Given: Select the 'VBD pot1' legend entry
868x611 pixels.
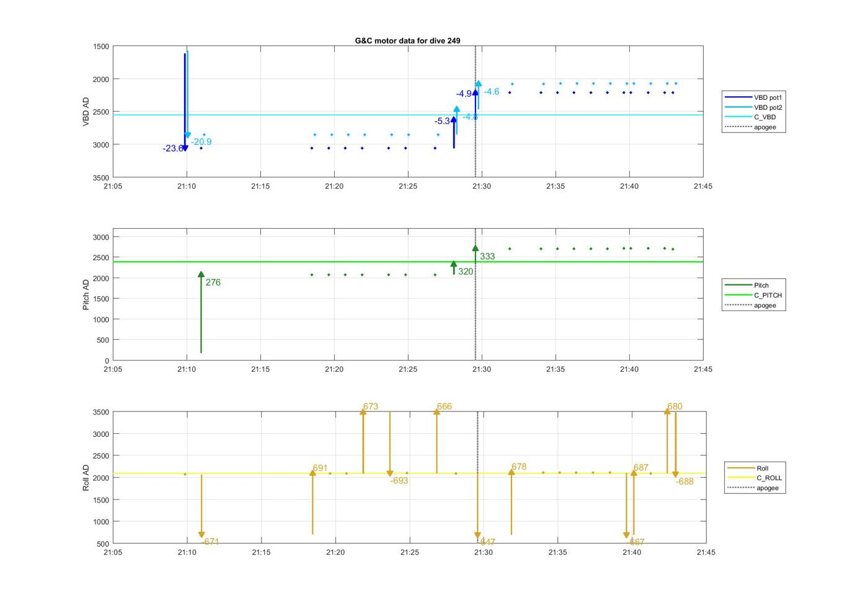Looking at the screenshot, I should tap(754, 97).
